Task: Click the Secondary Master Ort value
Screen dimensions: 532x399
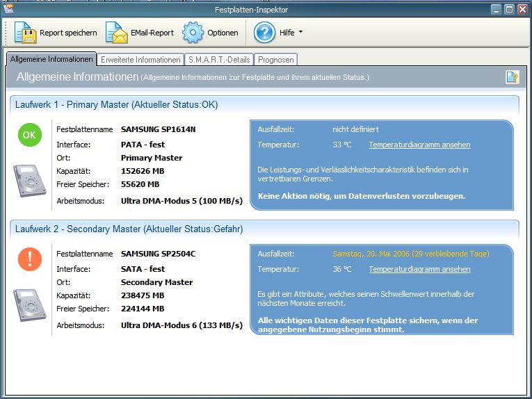Action: point(156,282)
